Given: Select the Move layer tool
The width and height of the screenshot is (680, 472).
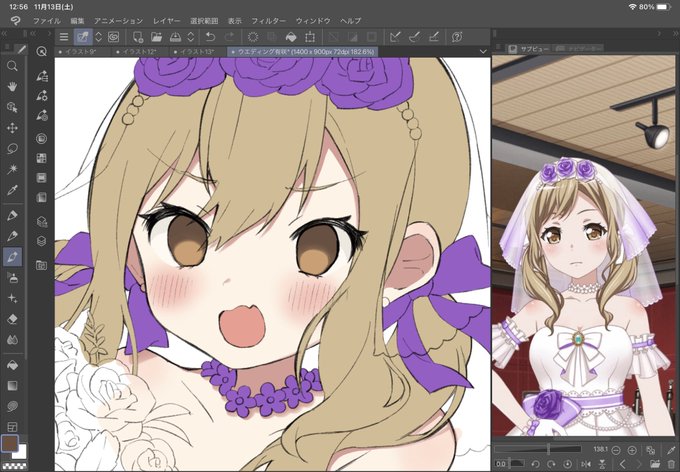Looking at the screenshot, I should coord(12,128).
